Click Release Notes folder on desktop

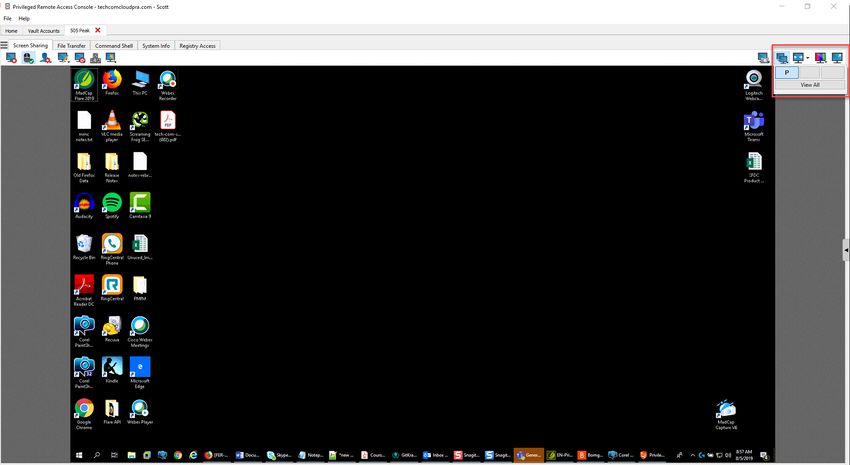pos(112,167)
